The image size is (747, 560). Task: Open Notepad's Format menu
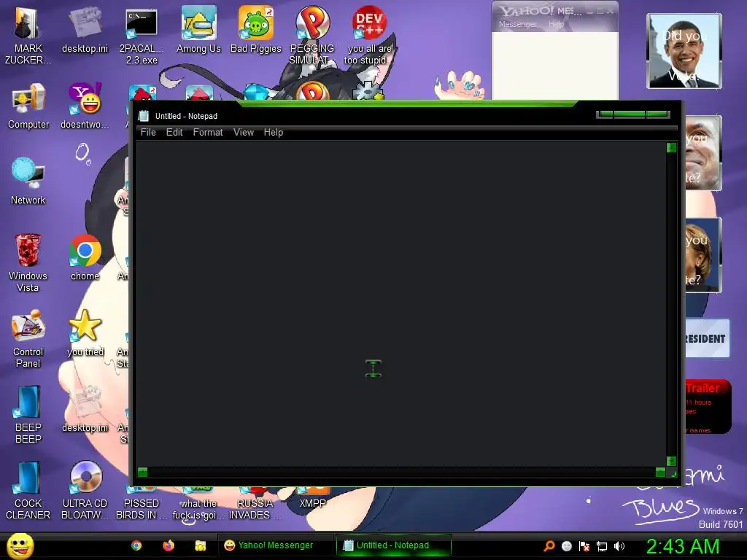(208, 133)
